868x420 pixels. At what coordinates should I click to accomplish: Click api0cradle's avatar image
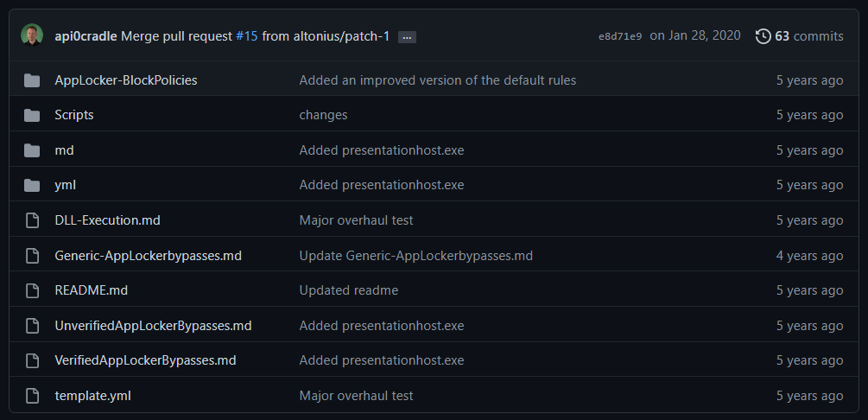[33, 36]
